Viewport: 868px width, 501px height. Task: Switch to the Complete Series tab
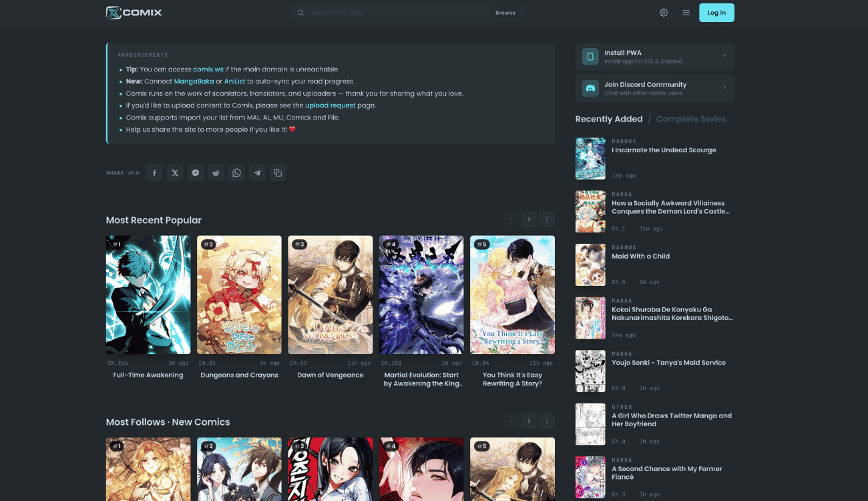(691, 119)
